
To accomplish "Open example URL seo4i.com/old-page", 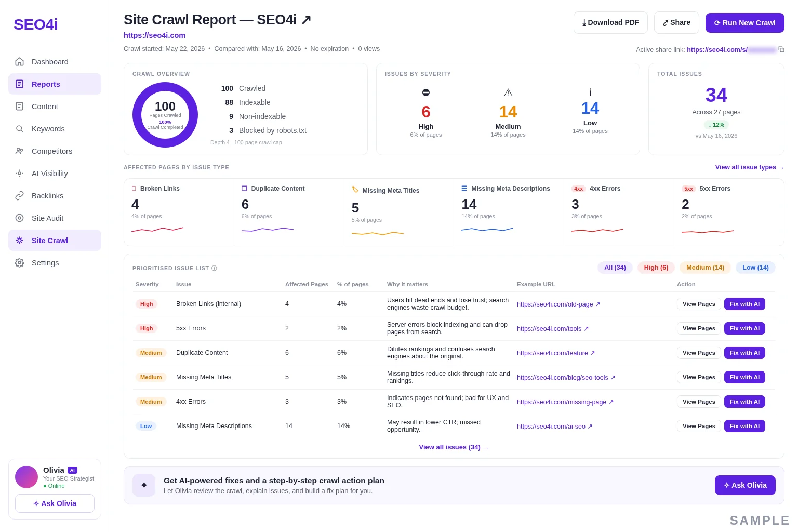I will coord(558,304).
